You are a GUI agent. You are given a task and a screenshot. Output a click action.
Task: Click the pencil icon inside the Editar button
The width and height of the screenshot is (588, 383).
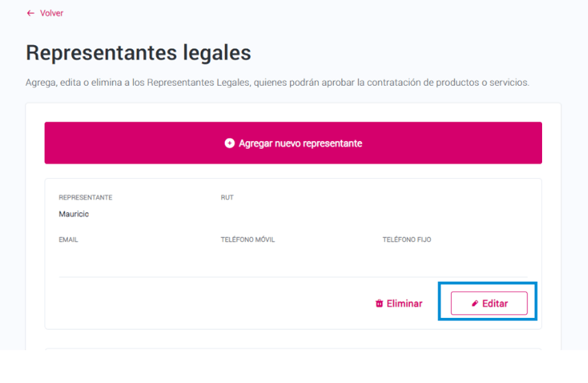pyautogui.click(x=475, y=303)
